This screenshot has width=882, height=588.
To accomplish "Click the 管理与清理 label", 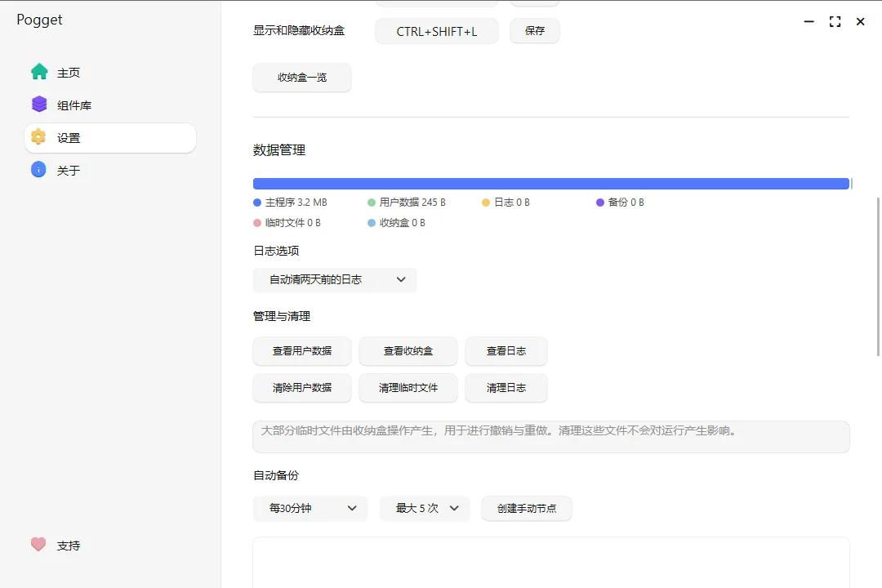I will 282,316.
